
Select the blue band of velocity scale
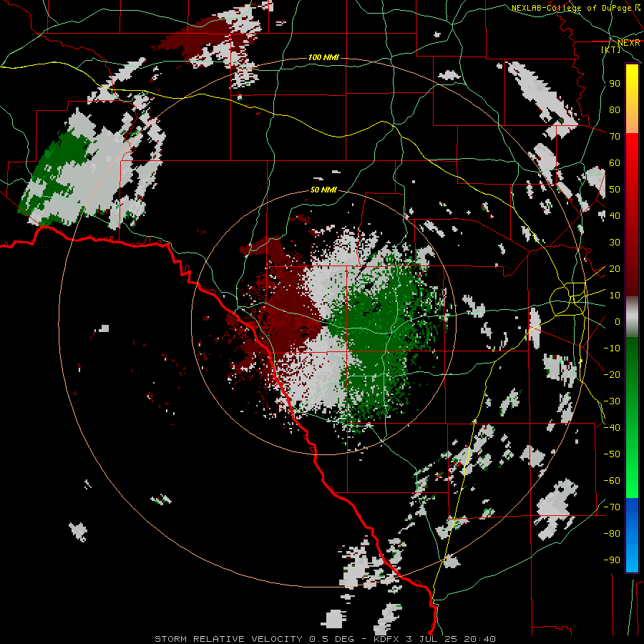(x=632, y=535)
